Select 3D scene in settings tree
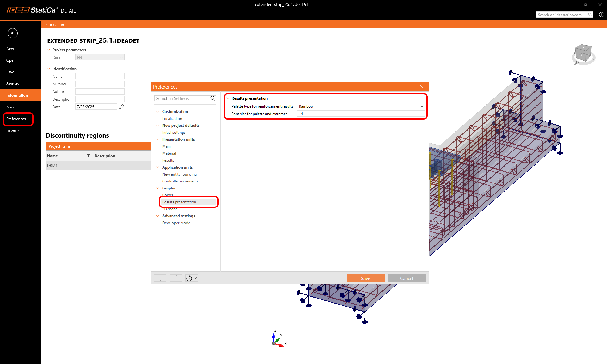This screenshot has width=607, height=364. (x=170, y=209)
